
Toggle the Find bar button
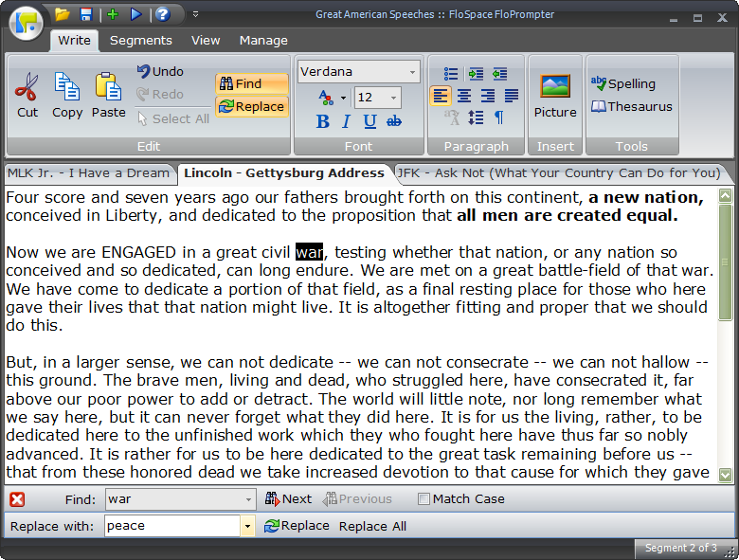(252, 84)
